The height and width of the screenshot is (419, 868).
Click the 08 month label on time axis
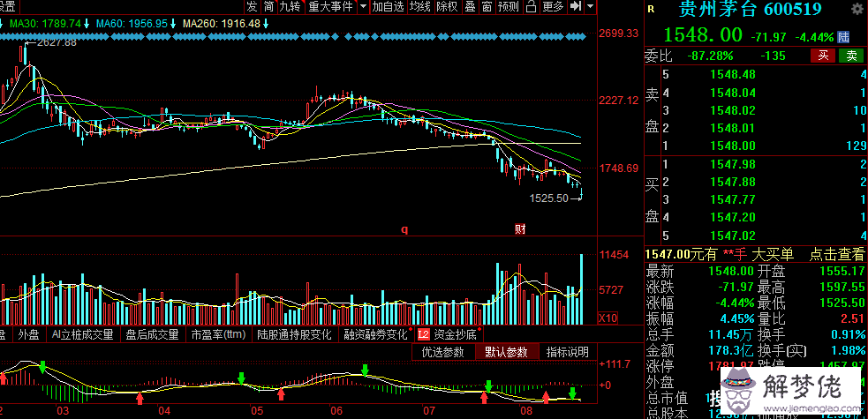click(526, 411)
